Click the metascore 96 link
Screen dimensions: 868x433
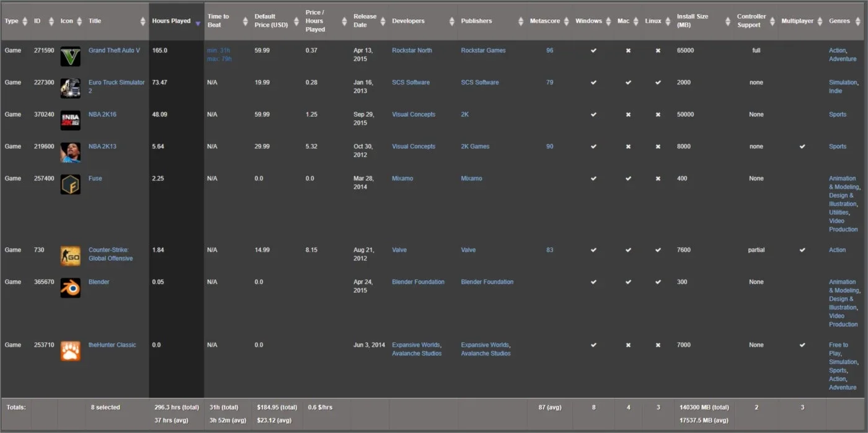point(549,51)
